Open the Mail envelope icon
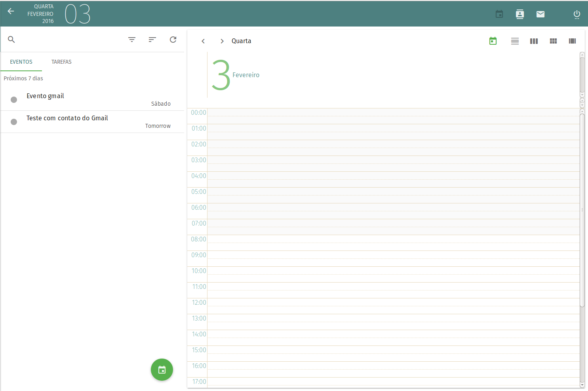Screen dimensions: 588x391 click(x=540, y=14)
